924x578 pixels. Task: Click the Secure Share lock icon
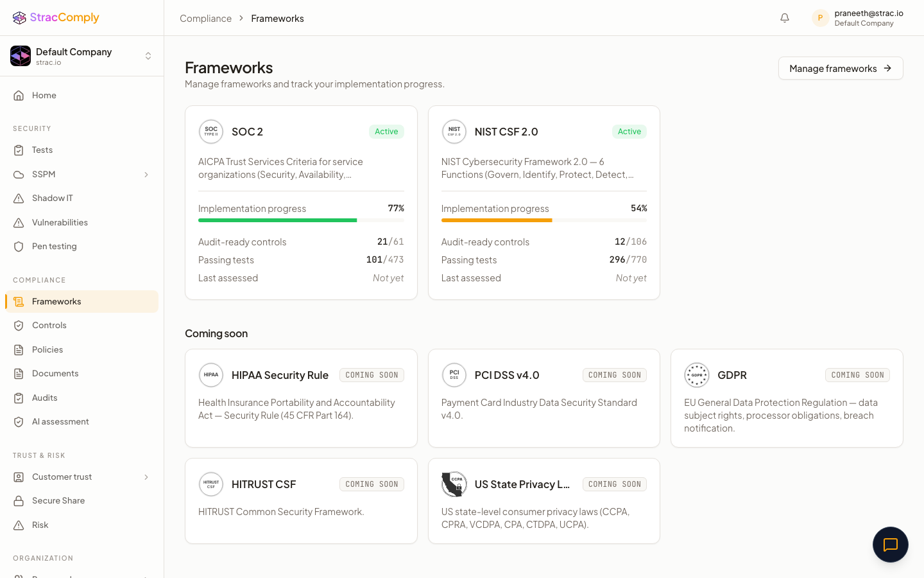(x=19, y=501)
